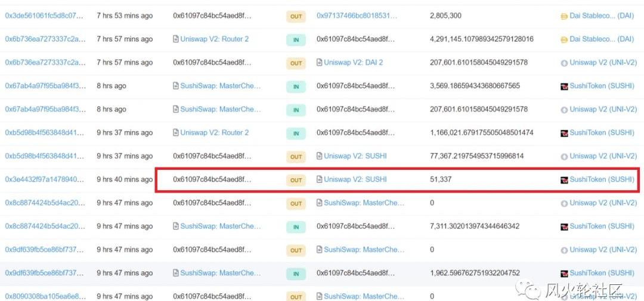Click the UNI-V2 token icon in the Uniswap V2: DAI 2 row
Screen dimensions: 644x301
click(x=564, y=63)
